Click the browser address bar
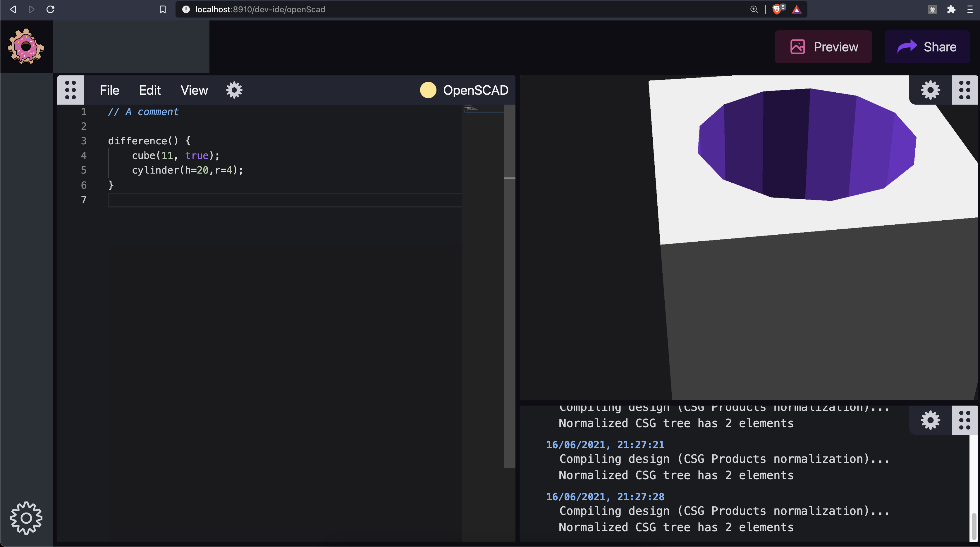Screen dimensions: 980x547 457,9
